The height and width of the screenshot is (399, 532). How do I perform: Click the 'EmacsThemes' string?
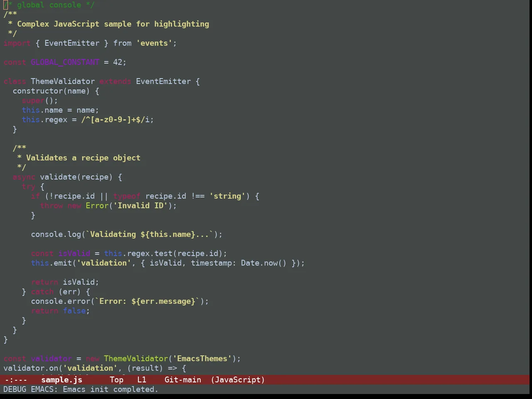tap(202, 359)
